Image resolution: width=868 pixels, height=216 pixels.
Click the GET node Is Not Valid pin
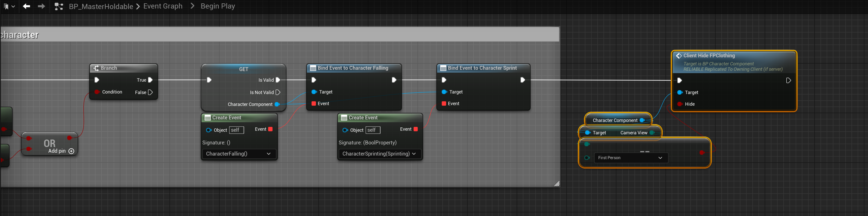point(278,92)
